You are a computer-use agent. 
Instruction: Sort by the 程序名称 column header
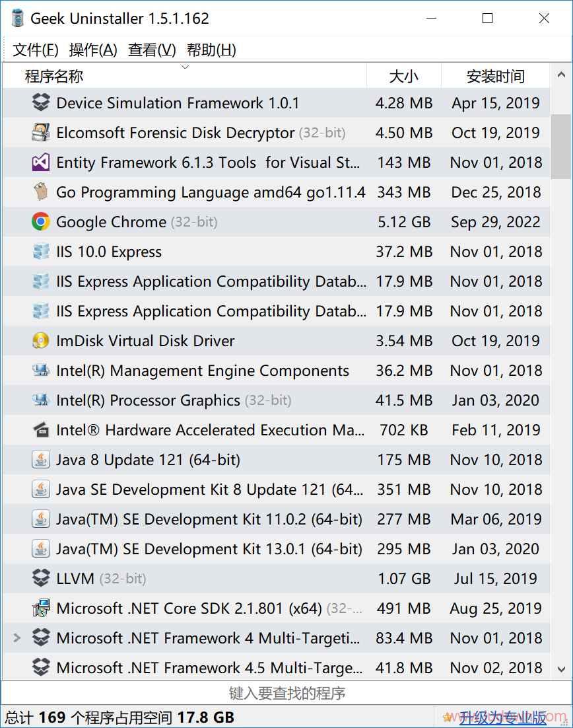pos(185,76)
